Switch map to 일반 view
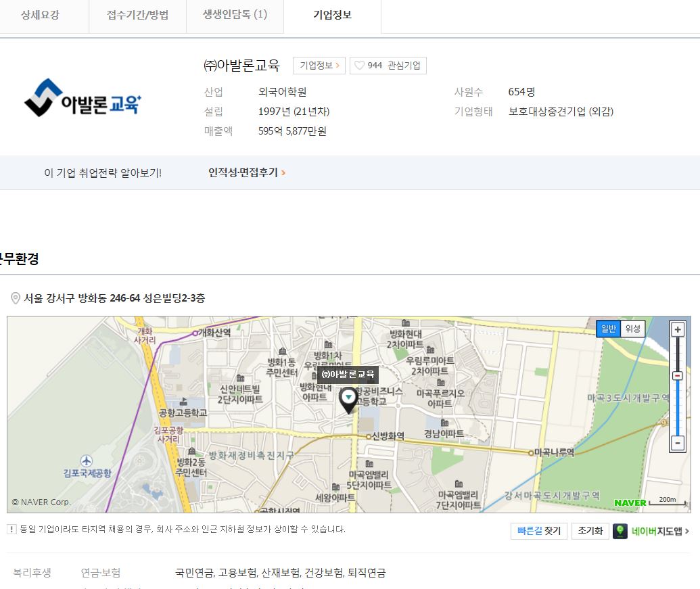 [x=609, y=329]
